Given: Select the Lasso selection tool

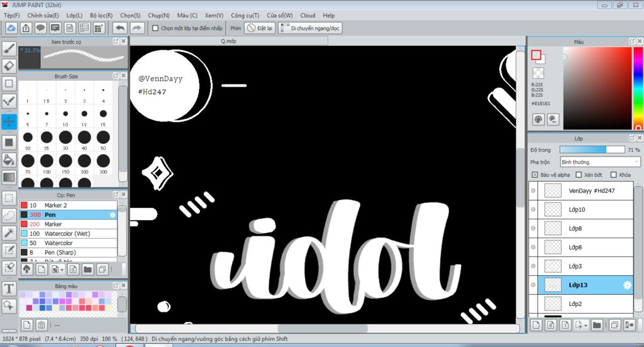Looking at the screenshot, I should tap(9, 215).
